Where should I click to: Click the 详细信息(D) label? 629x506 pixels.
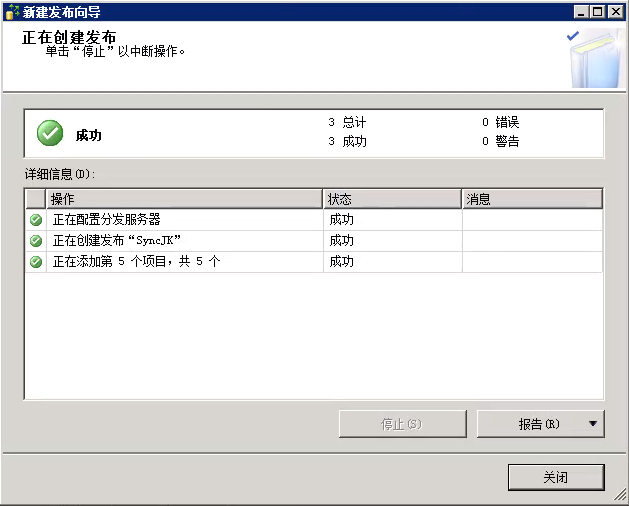coord(60,174)
